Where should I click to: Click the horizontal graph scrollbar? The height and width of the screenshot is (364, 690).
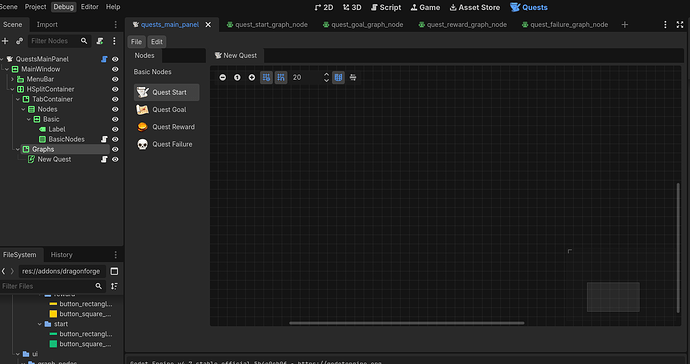407,323
